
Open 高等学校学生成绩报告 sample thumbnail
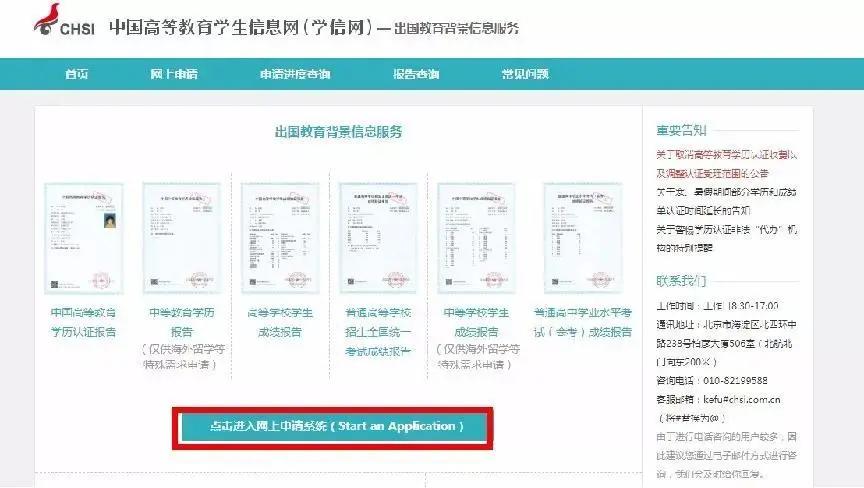coord(280,238)
